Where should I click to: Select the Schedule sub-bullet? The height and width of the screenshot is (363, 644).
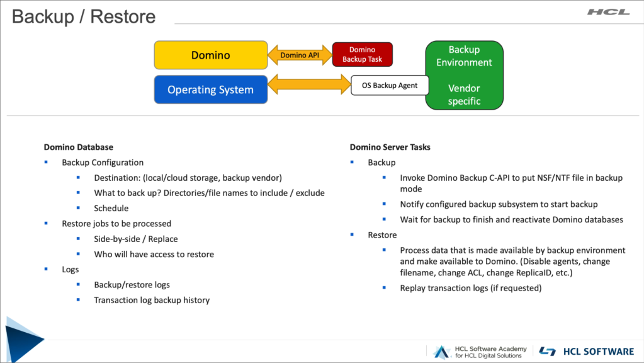111,208
